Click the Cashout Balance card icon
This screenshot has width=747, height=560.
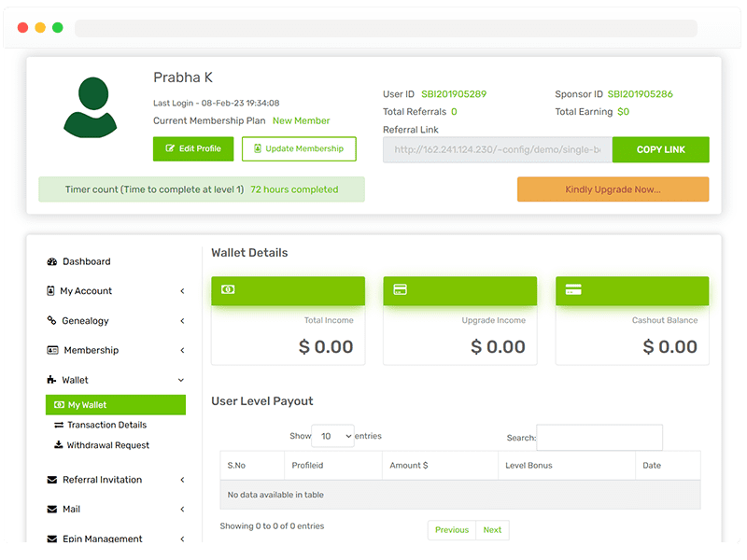(x=572, y=290)
